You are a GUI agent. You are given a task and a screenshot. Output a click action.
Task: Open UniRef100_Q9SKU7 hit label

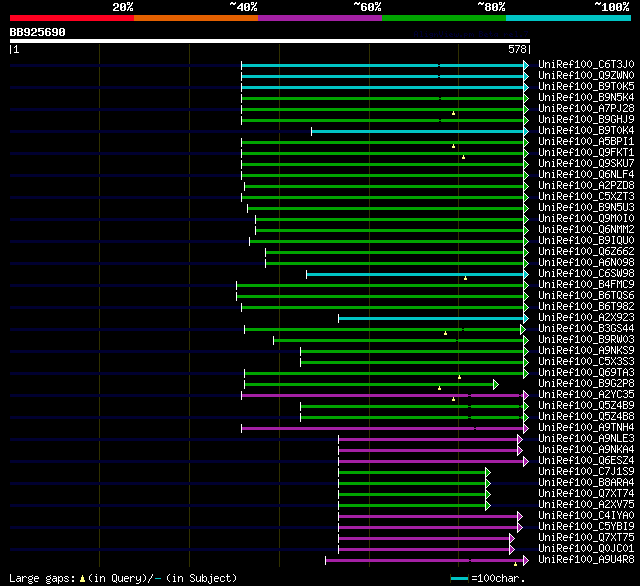click(586, 164)
